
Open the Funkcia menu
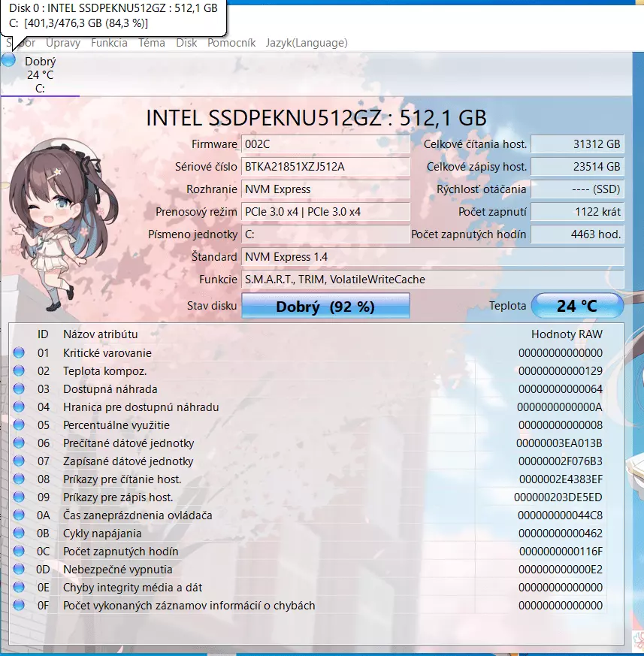pyautogui.click(x=109, y=43)
